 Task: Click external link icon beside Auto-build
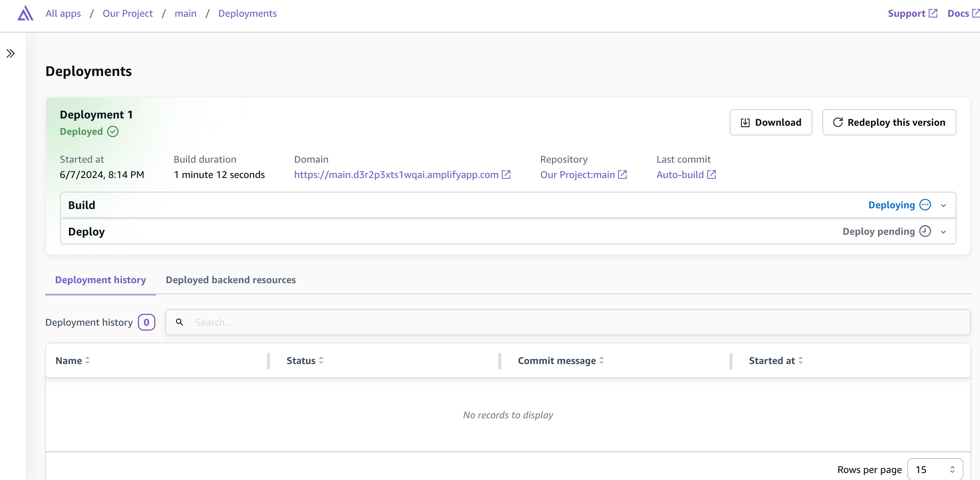coord(711,174)
